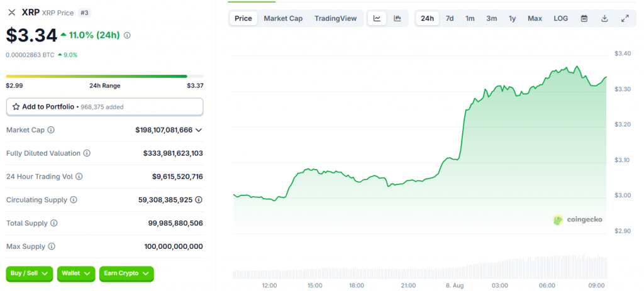
Task: Click the $198,107,081,666 market cap value
Action: pos(164,129)
